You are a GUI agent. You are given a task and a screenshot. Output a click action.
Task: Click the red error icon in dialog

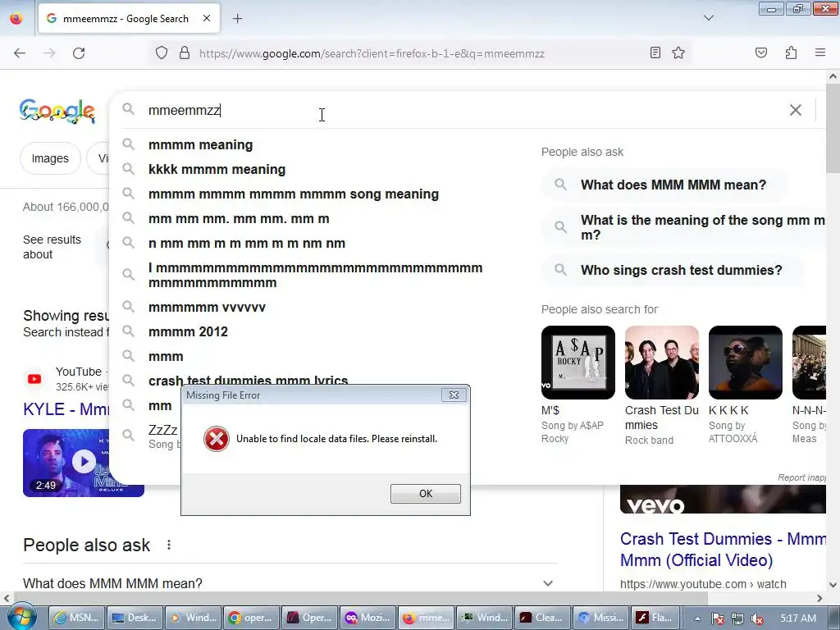(217, 439)
